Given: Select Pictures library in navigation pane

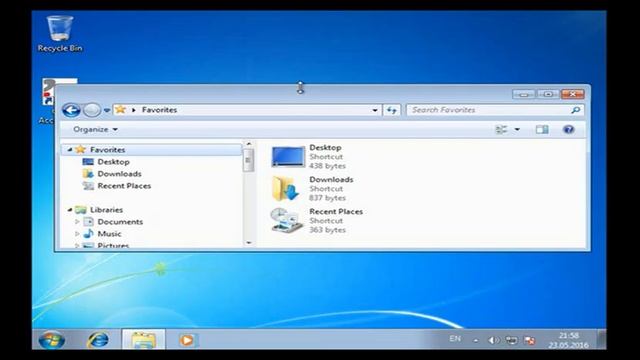Looking at the screenshot, I should [x=113, y=245].
